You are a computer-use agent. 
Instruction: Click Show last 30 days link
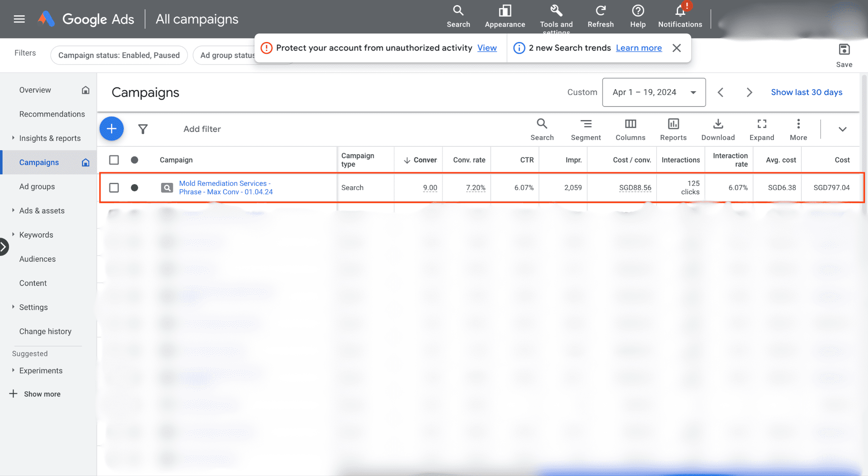[806, 92]
